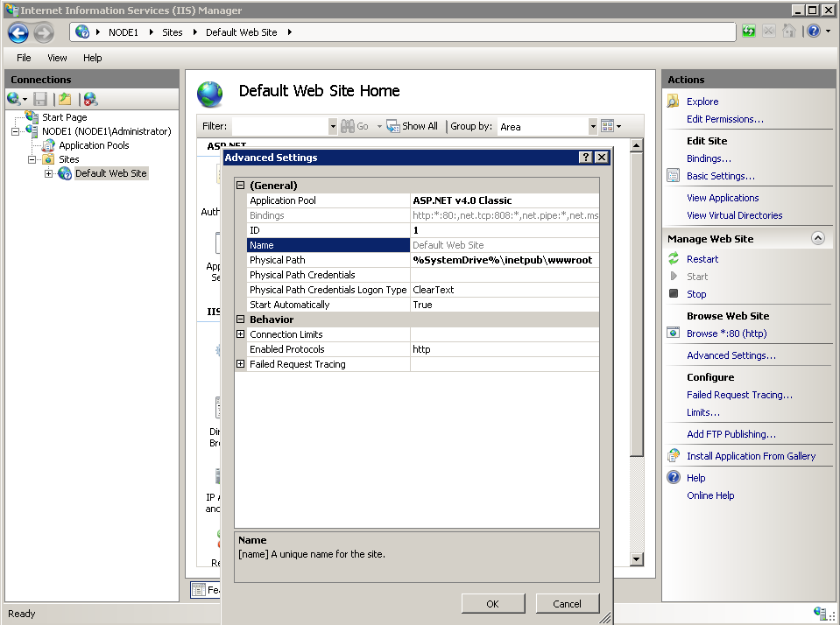This screenshot has width=840, height=625.
Task: Open the Group by Area dropdown
Action: (593, 127)
